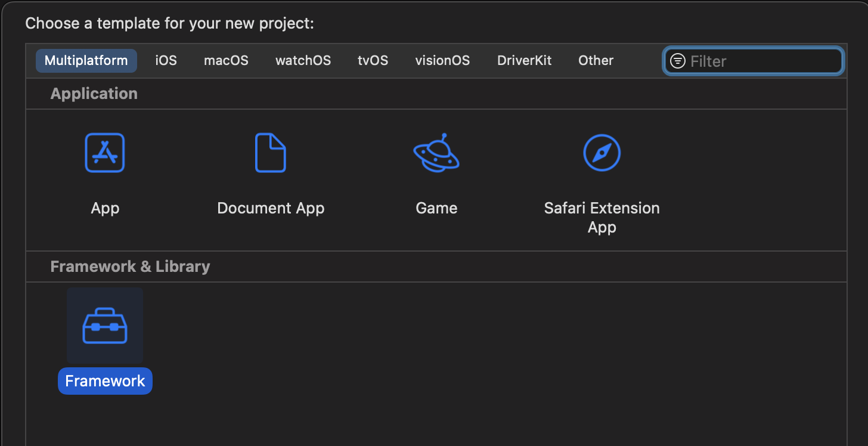
Task: Click the Game template label
Action: (x=436, y=208)
